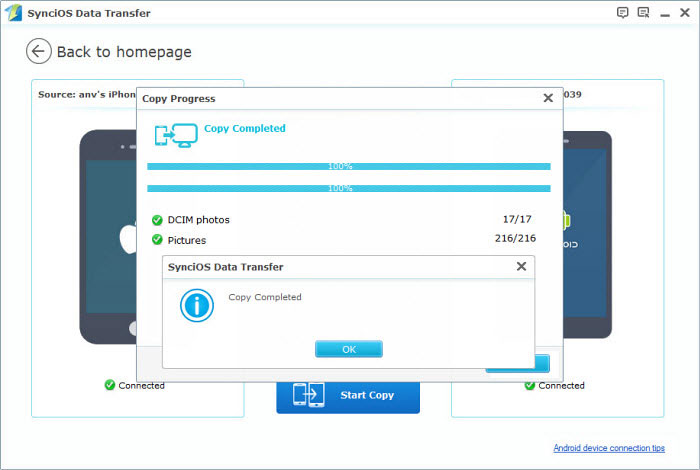Click the lower 100% progress bar

tap(349, 188)
